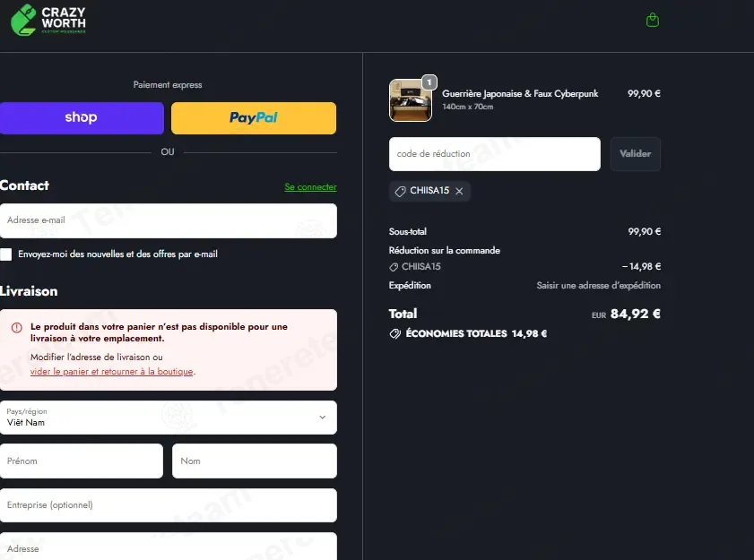Click product title Guerrière Japonaise & Faux Cyberpunk

click(520, 94)
